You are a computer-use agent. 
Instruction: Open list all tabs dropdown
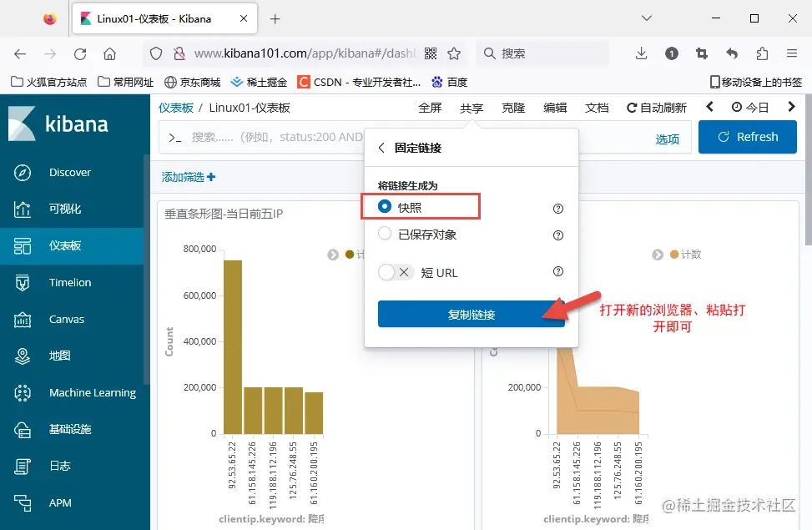(646, 18)
